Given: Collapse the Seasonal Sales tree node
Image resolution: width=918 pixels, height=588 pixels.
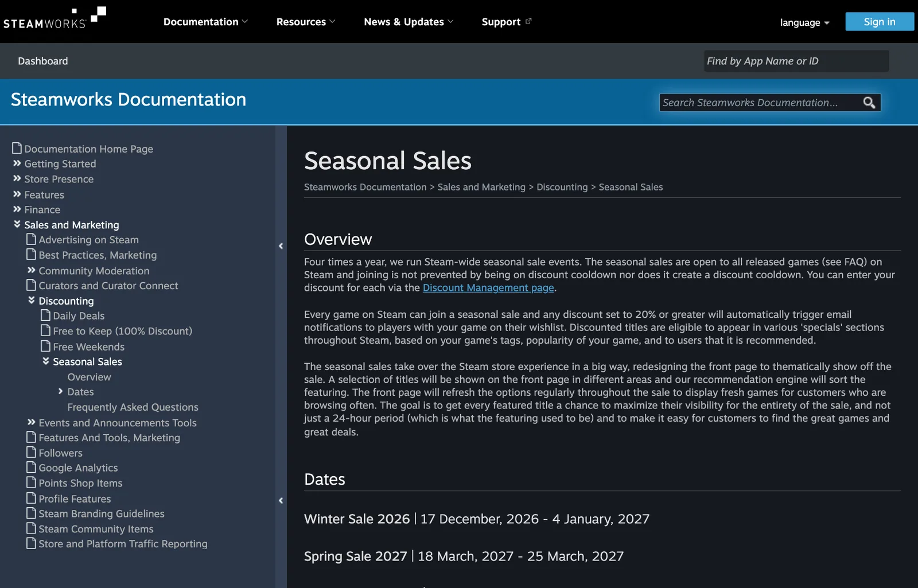Looking at the screenshot, I should pos(45,361).
